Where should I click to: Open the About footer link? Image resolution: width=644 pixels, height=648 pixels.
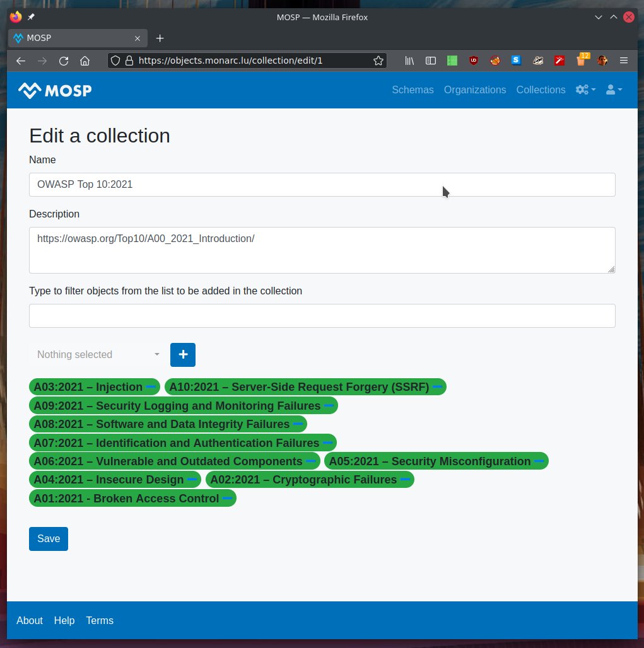point(30,620)
